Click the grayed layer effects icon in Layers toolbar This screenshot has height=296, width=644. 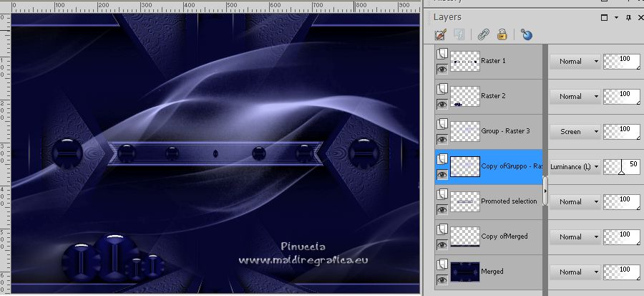tap(459, 34)
